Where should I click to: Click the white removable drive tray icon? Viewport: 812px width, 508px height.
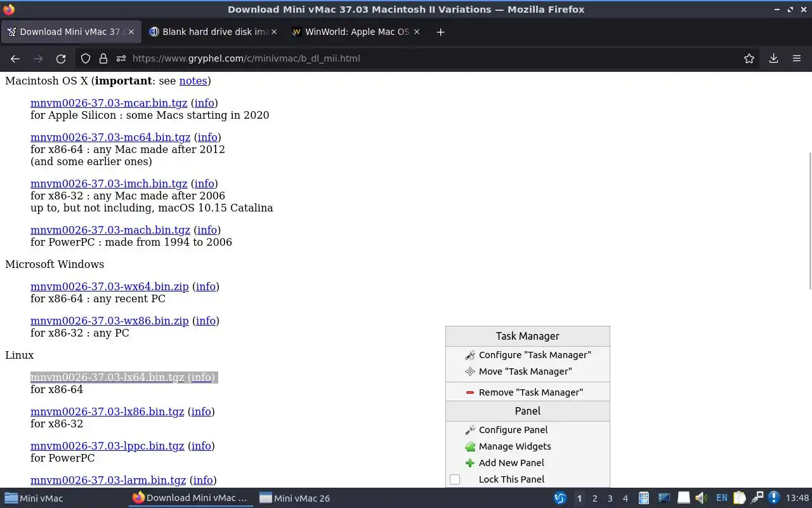coord(683,498)
